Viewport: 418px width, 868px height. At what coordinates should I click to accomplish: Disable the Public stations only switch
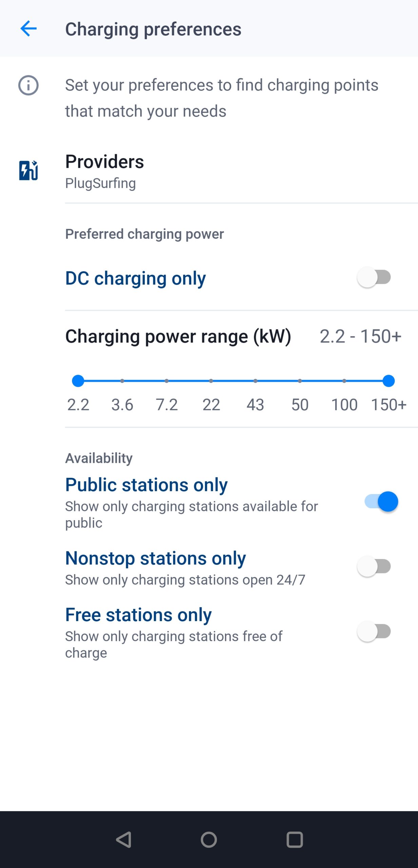(381, 501)
